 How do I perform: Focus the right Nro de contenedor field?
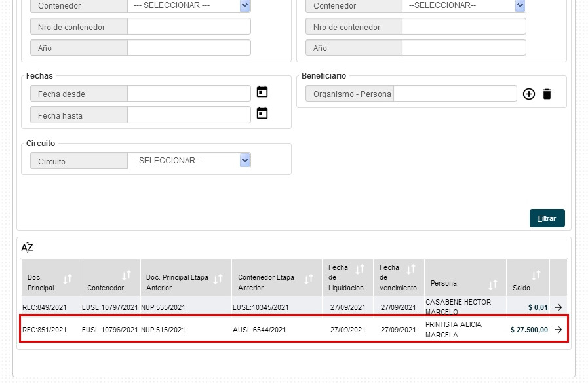tap(464, 27)
